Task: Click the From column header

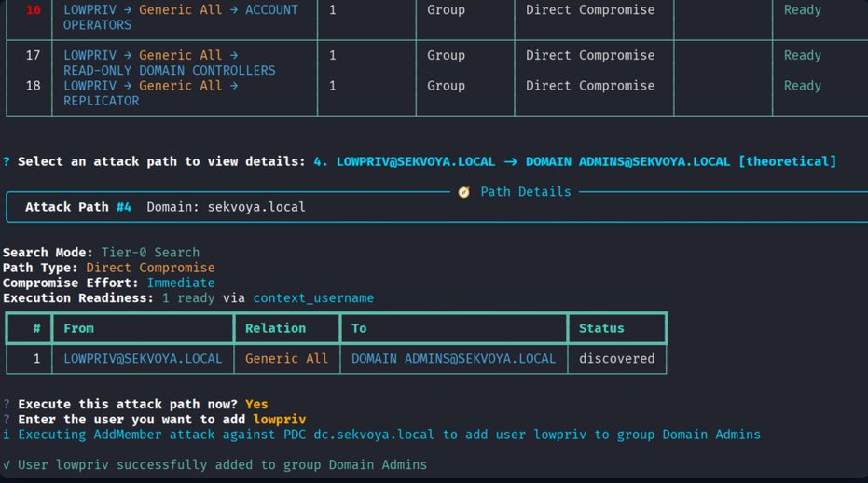Action: point(78,328)
